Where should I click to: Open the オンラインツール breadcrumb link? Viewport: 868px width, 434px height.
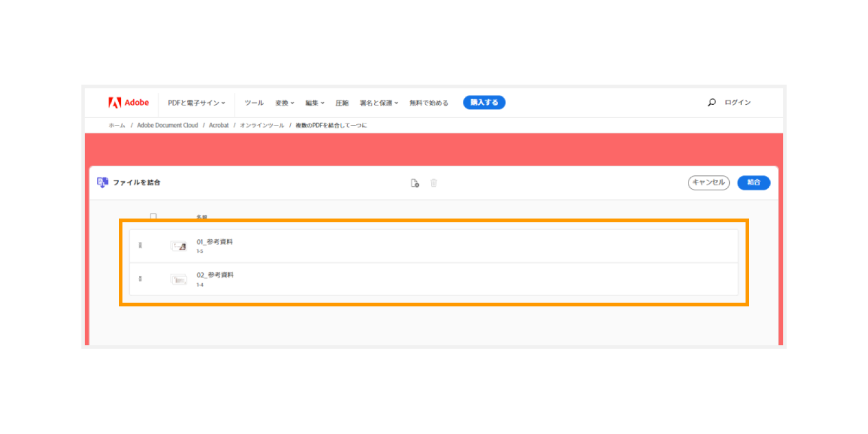coord(262,125)
